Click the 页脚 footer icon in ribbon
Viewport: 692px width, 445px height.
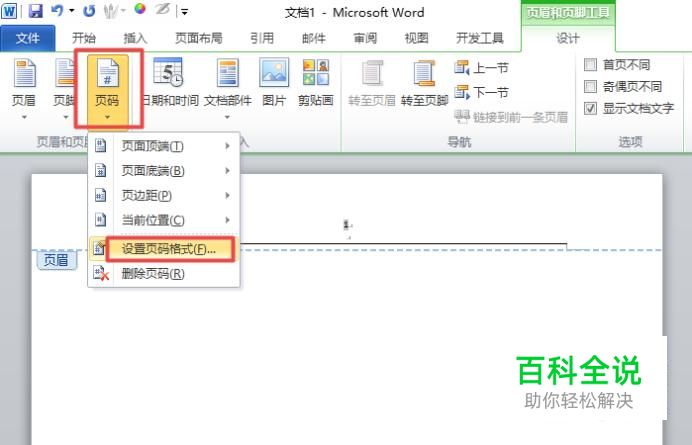point(65,73)
